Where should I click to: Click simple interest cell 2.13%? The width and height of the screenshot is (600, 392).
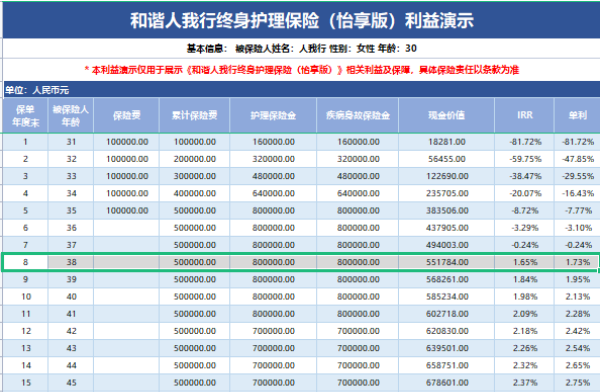coord(577,297)
